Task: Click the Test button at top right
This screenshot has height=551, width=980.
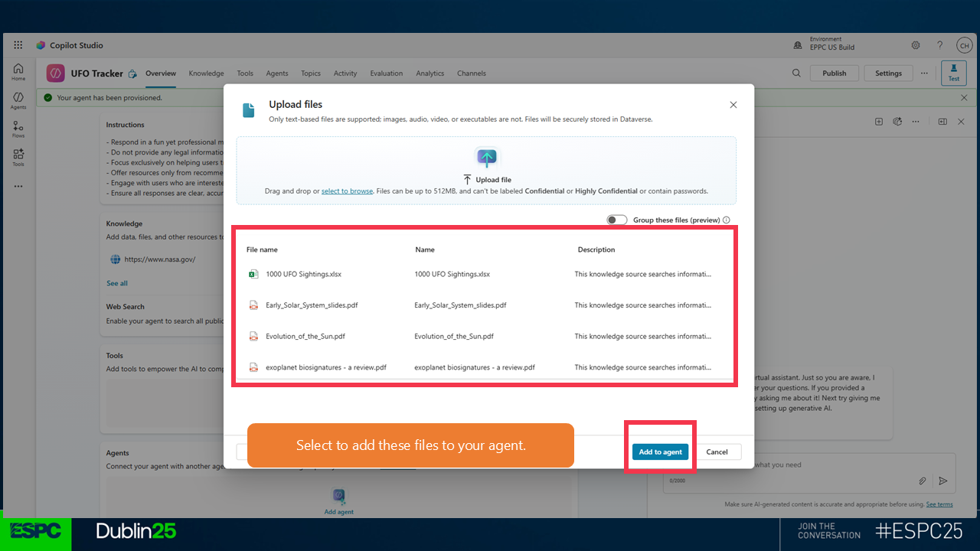Action: [953, 73]
